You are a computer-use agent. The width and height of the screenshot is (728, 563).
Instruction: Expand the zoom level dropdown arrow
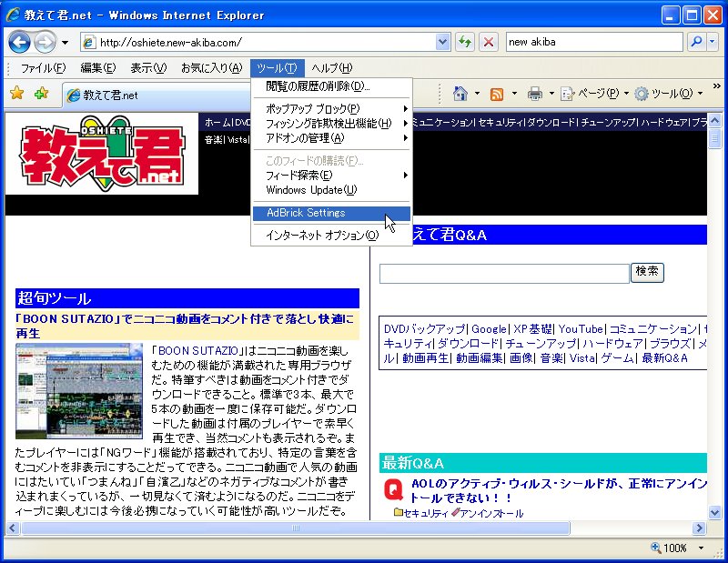[701, 548]
